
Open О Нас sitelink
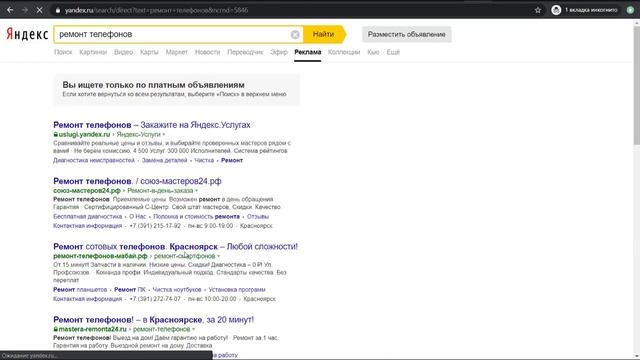pyautogui.click(x=138, y=217)
